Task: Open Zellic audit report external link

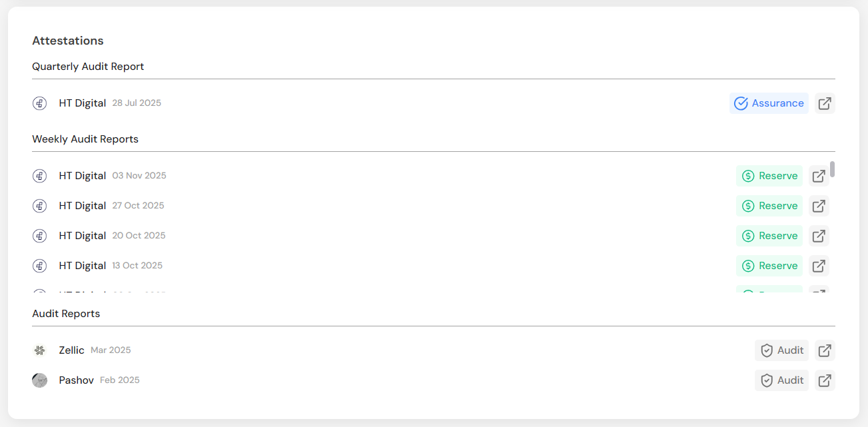Action: click(x=825, y=350)
